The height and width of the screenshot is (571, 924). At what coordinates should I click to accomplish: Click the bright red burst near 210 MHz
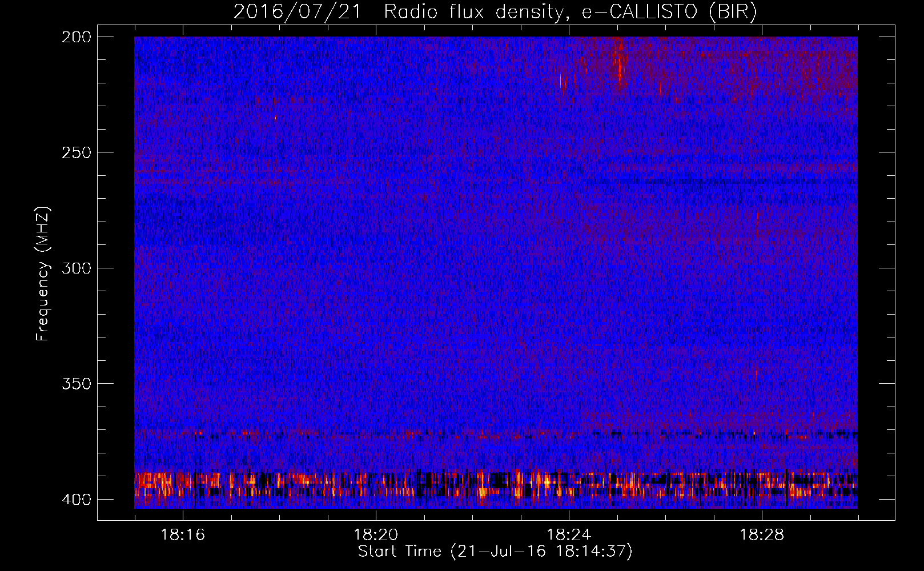[x=620, y=64]
